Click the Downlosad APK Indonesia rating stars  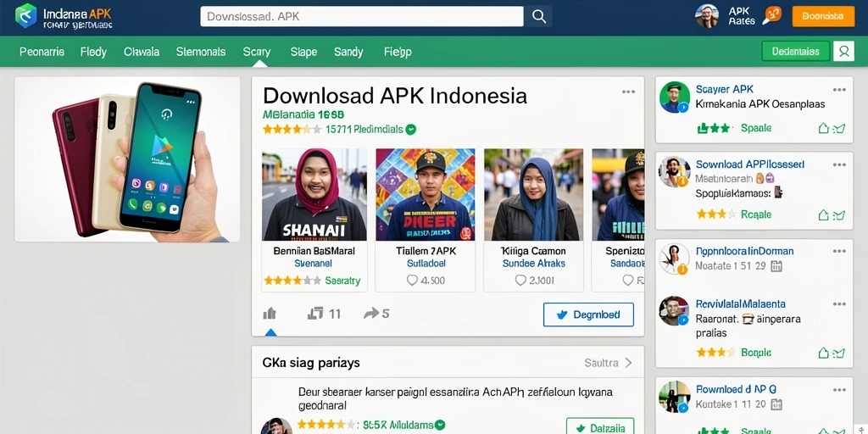(292, 130)
